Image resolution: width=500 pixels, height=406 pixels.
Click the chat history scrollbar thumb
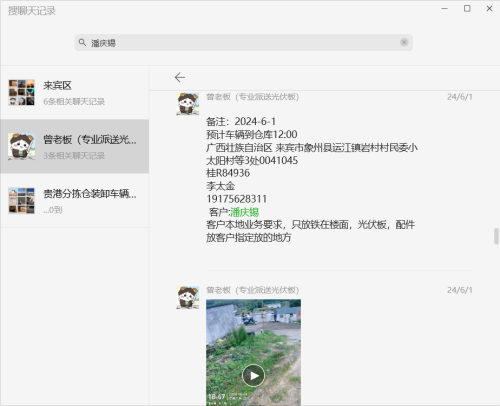[x=496, y=236]
